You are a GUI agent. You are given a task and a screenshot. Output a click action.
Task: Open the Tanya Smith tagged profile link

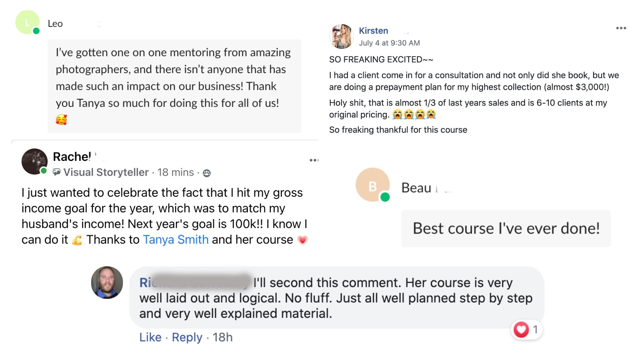click(176, 240)
